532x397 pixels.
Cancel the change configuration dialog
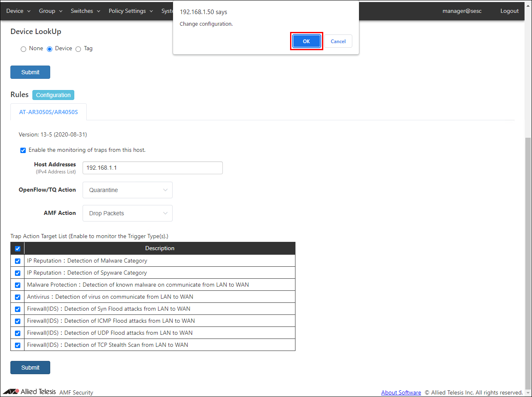coord(338,41)
